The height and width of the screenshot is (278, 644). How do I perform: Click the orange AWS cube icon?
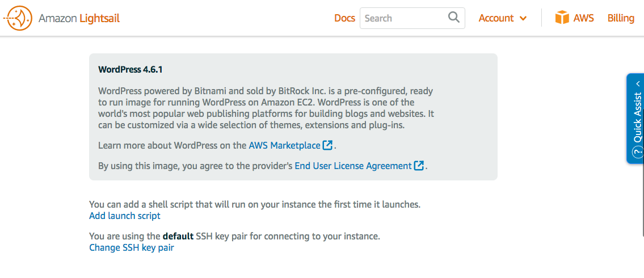point(562,18)
